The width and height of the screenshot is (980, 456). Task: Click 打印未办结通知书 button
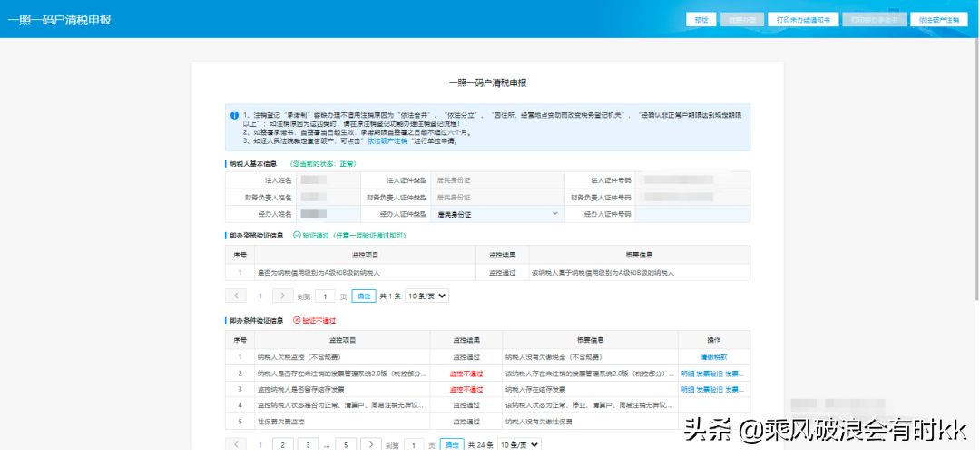[x=803, y=19]
